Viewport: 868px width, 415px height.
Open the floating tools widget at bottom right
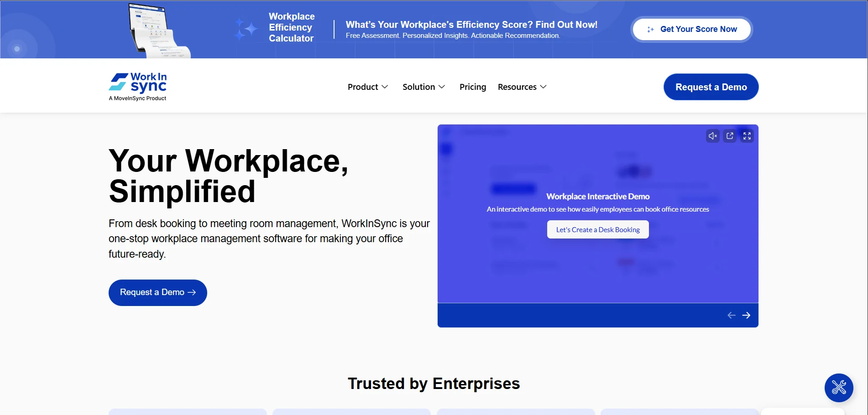tap(839, 388)
